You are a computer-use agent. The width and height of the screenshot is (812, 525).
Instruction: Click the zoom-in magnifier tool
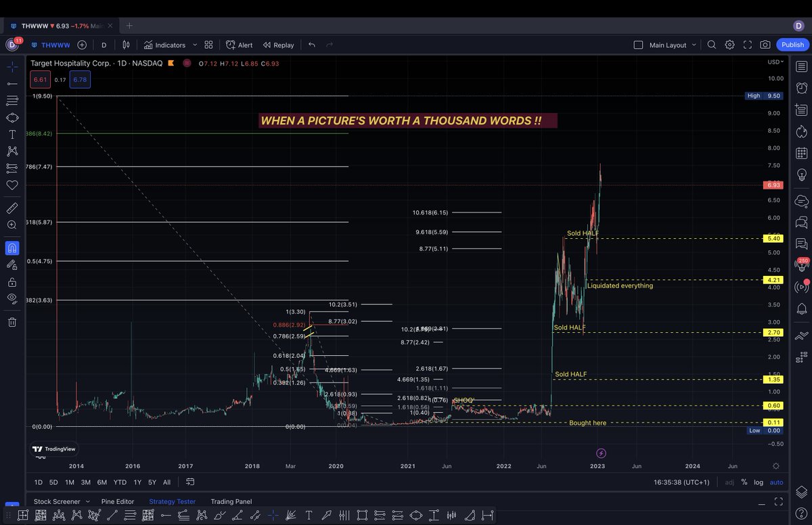(x=12, y=225)
